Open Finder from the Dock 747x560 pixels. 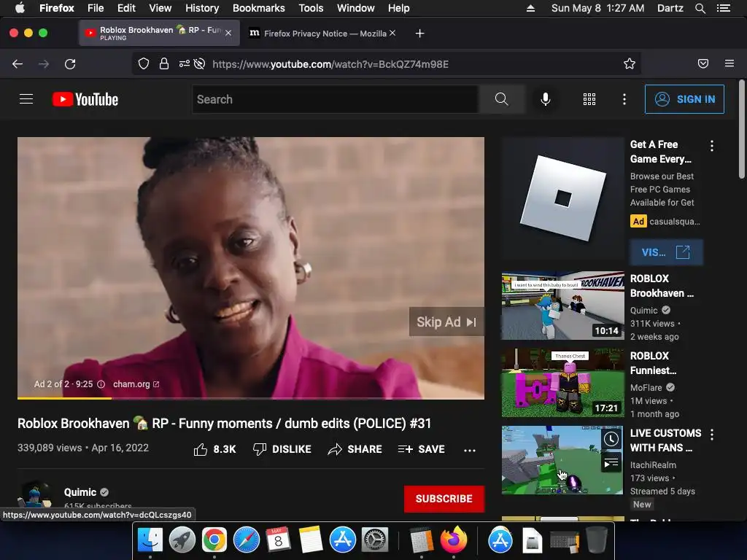coord(150,540)
